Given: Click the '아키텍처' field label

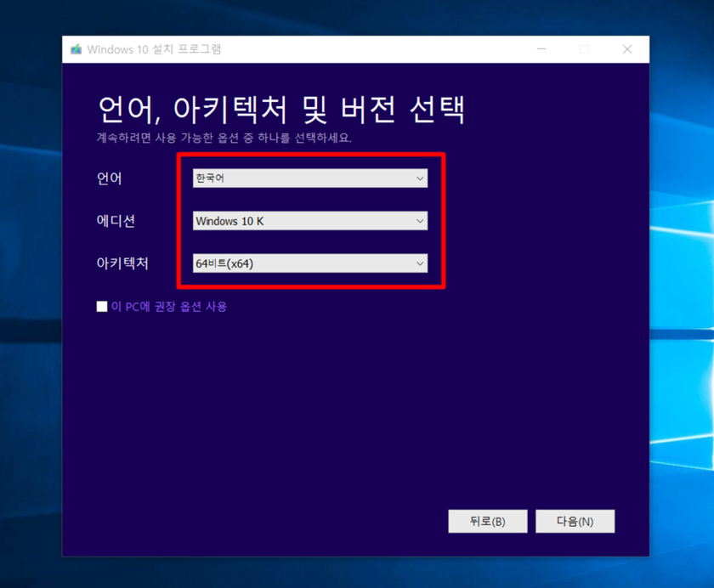Looking at the screenshot, I should [122, 263].
